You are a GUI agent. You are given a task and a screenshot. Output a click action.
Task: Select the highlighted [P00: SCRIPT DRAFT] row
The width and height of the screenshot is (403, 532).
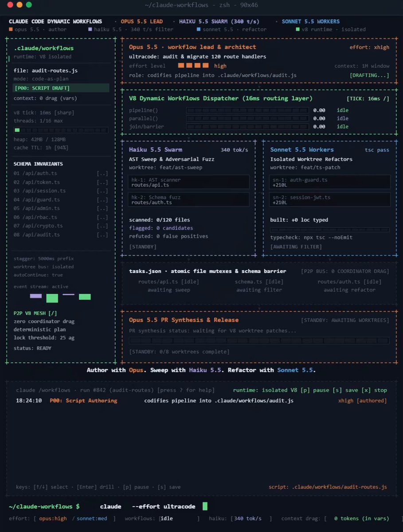coord(61,88)
